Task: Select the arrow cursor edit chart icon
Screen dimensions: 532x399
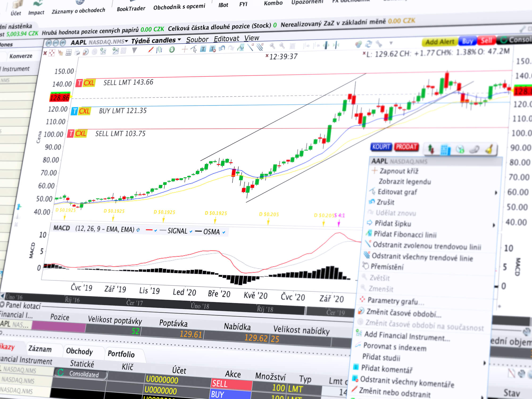Action: 194,49
